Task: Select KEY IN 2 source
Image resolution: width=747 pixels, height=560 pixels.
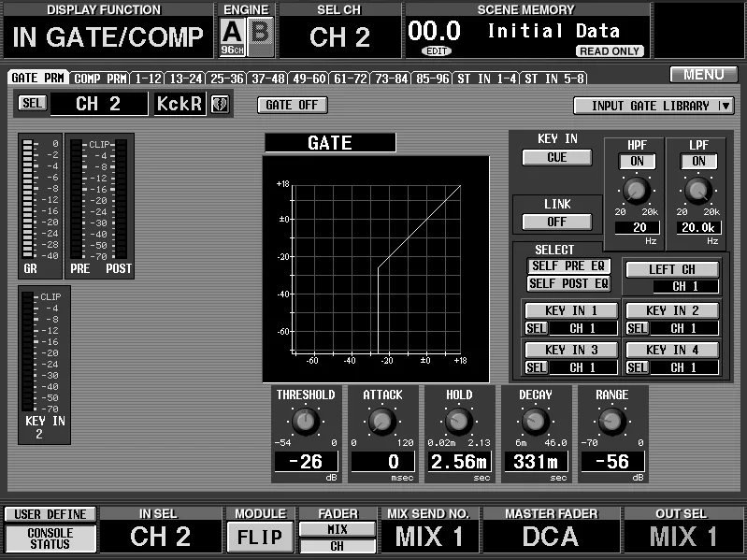Action: pyautogui.click(x=671, y=310)
